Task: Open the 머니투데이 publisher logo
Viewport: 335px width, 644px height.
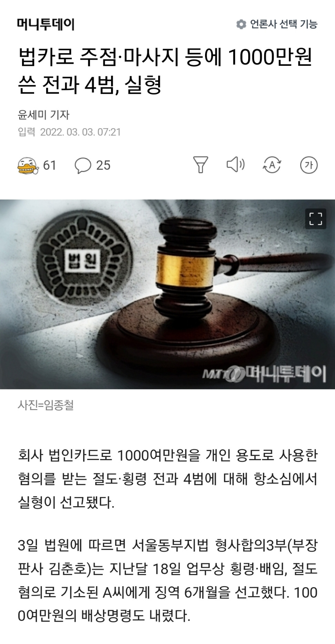Action: tap(45, 24)
